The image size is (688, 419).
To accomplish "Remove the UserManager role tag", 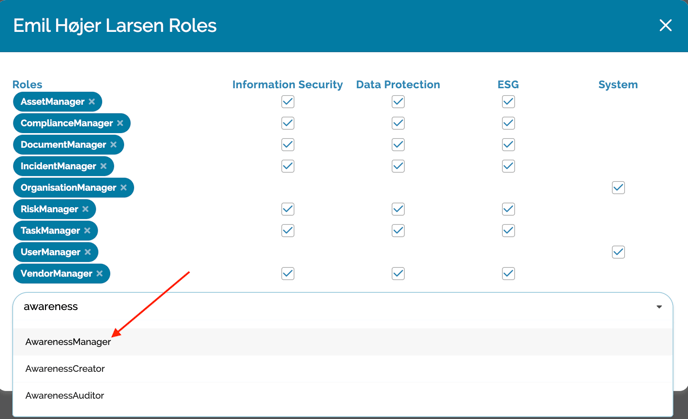I will 88,252.
